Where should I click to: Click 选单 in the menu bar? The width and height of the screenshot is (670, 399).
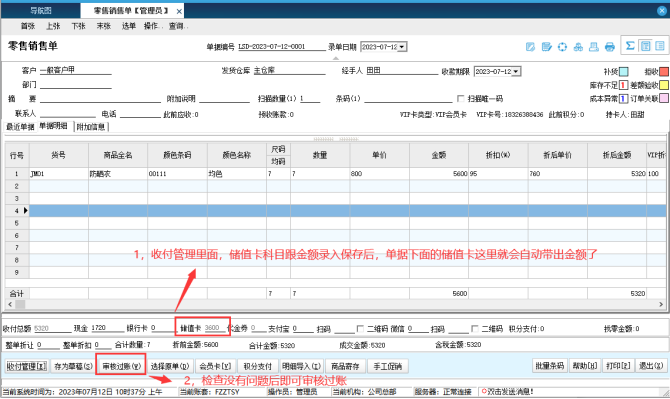[x=129, y=26]
